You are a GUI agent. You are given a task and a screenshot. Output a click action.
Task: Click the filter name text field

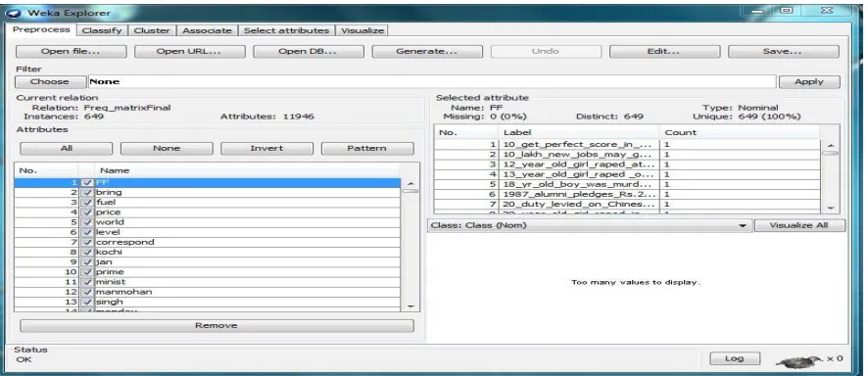tap(432, 82)
